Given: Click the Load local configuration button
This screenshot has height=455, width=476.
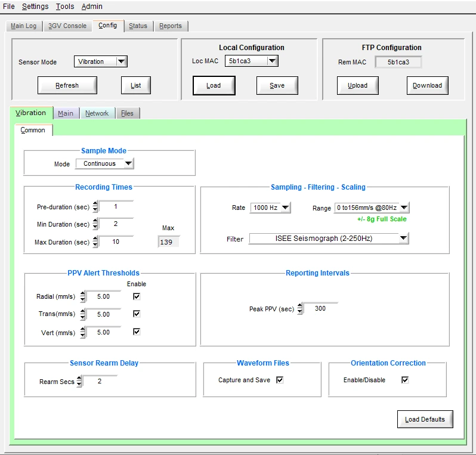Looking at the screenshot, I should (214, 86).
